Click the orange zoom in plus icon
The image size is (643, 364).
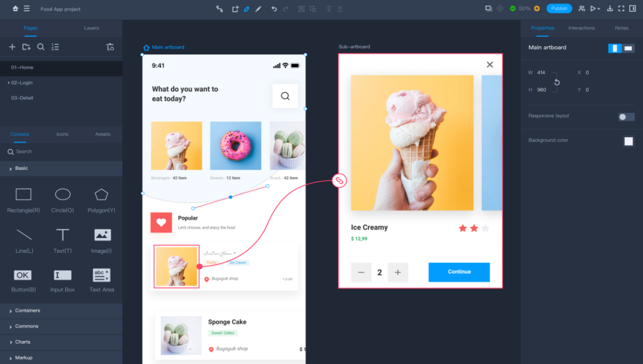pos(537,9)
